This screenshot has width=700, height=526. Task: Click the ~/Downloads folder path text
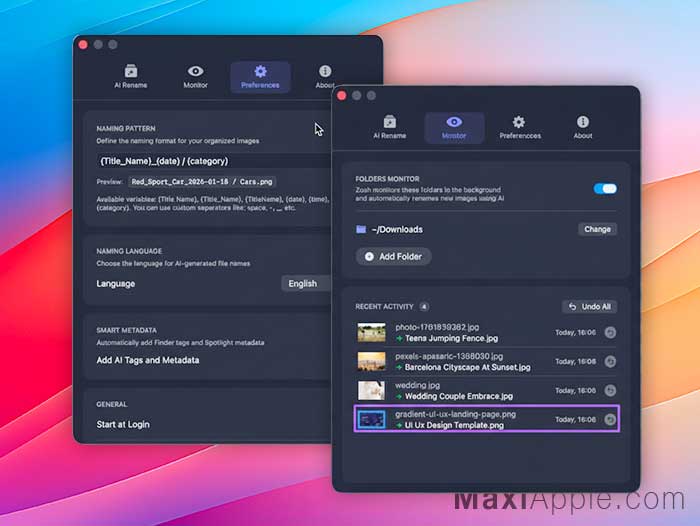tap(397, 229)
